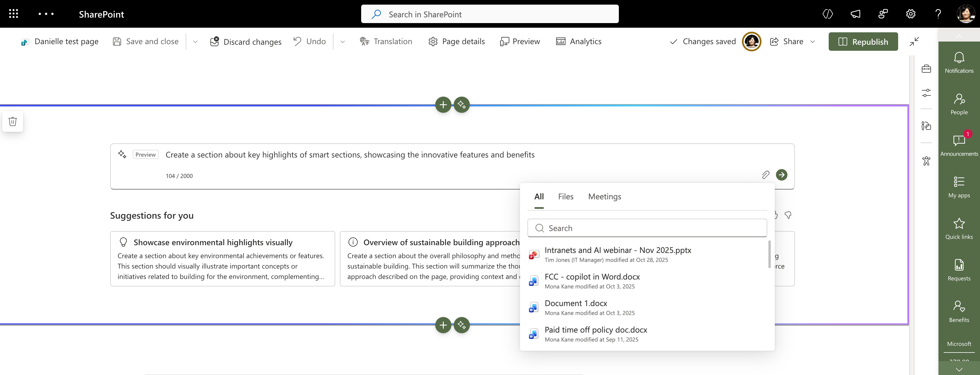Click the file picker Search field
Viewport: 980px width, 375px height.
point(647,228)
